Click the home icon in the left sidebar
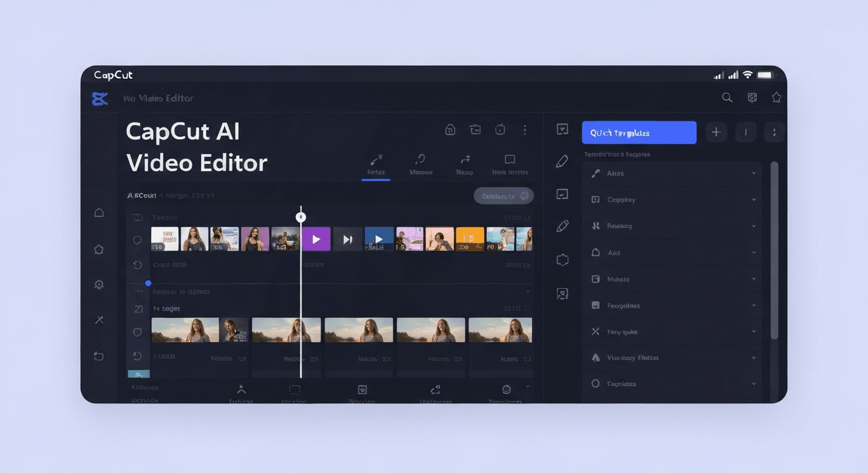 (x=99, y=212)
